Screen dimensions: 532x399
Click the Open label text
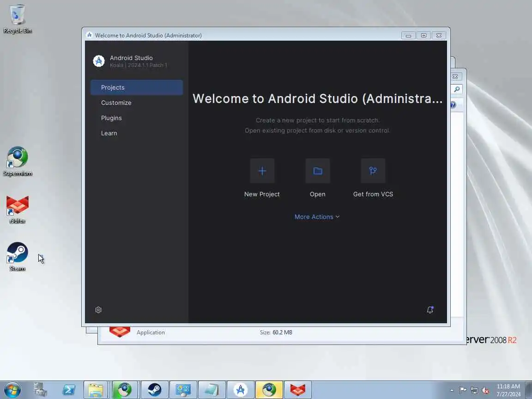point(318,194)
